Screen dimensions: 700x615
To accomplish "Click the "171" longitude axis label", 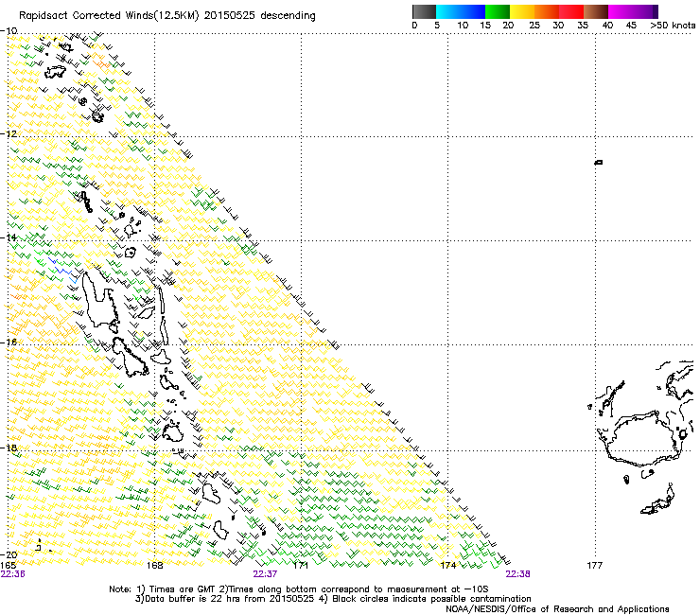I will [x=301, y=566].
